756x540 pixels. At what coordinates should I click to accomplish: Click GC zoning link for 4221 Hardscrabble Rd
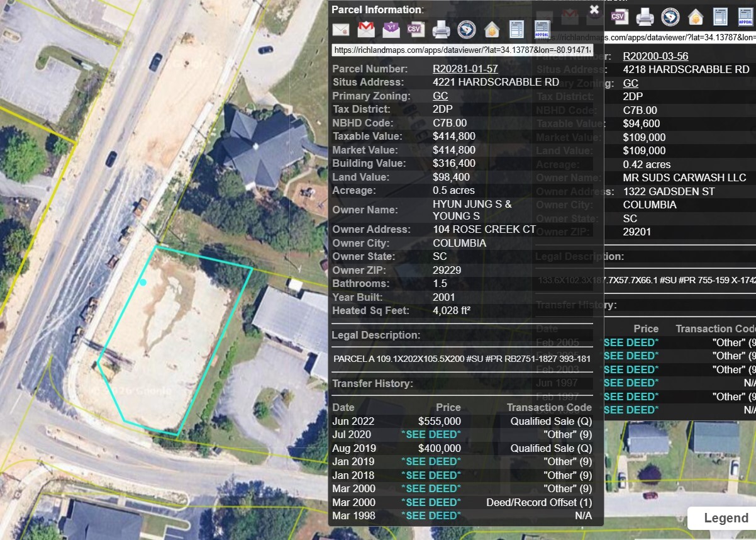coord(440,96)
